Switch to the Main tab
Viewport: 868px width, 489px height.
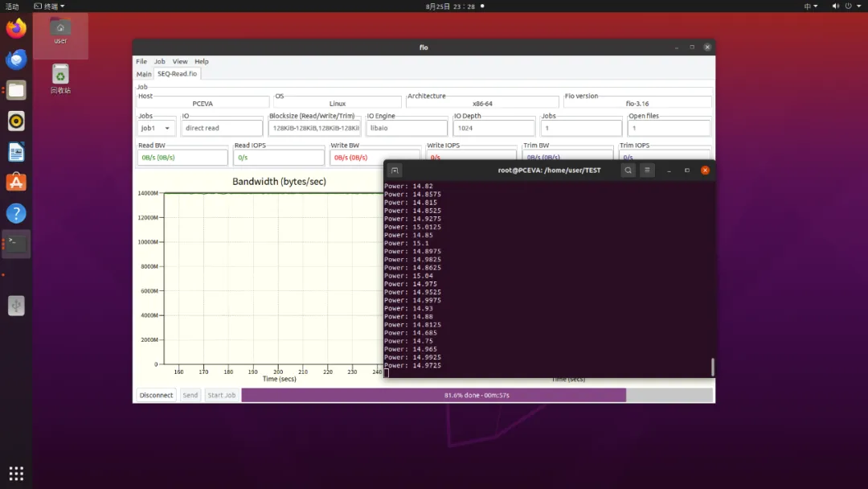144,74
